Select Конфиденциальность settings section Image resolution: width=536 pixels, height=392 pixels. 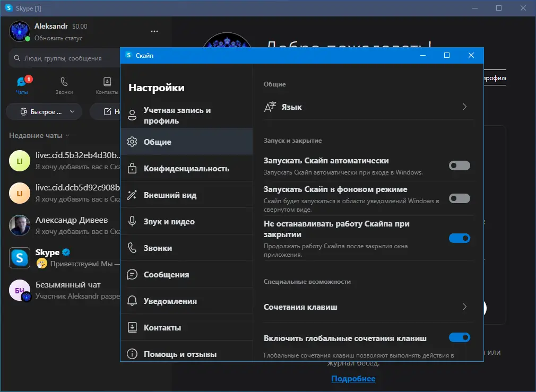187,168
